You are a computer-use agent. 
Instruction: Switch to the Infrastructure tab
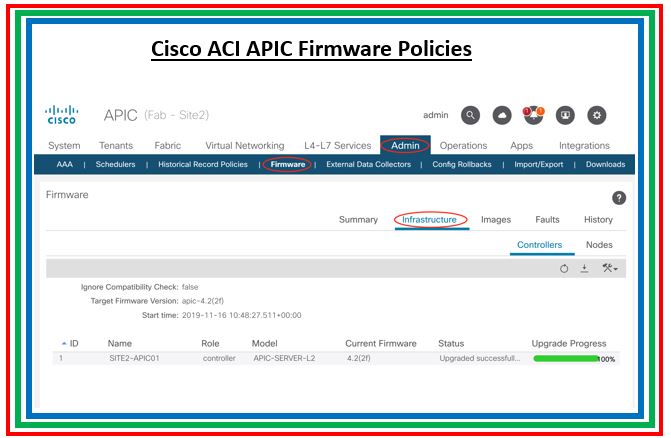430,220
